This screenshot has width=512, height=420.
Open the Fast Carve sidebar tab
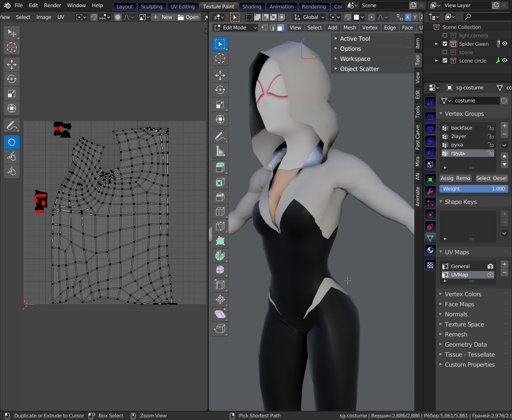pos(418,137)
